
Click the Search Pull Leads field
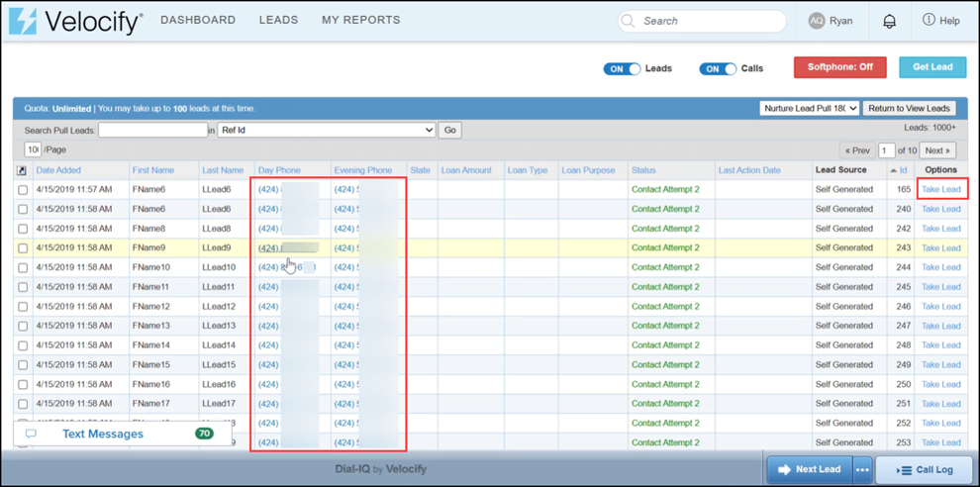point(152,130)
